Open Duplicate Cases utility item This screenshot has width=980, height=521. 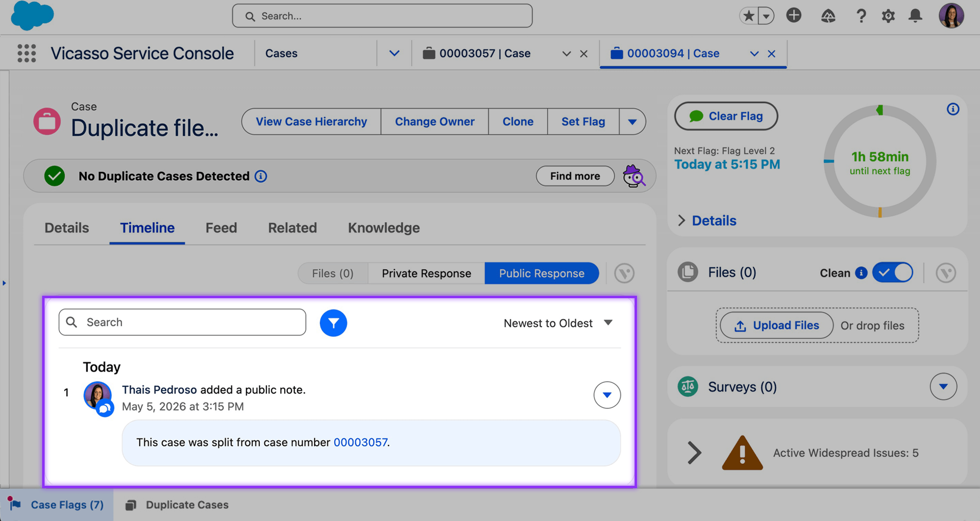(177, 505)
